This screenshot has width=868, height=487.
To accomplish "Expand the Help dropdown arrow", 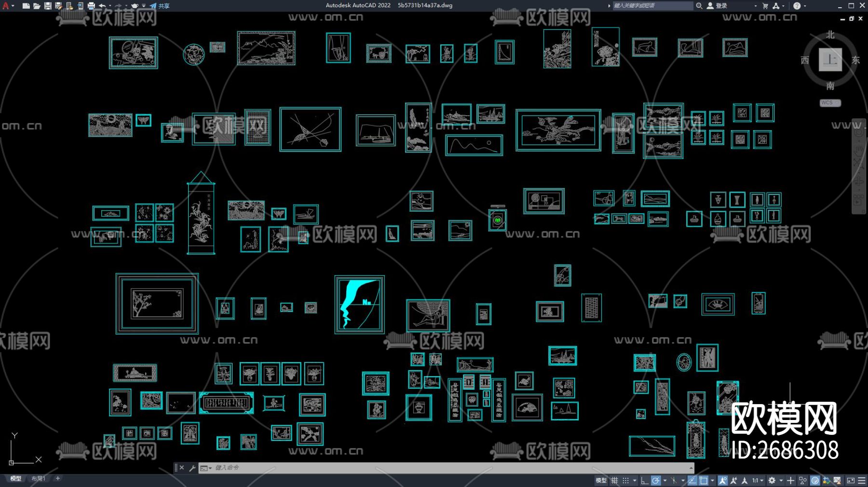I will (x=805, y=6).
